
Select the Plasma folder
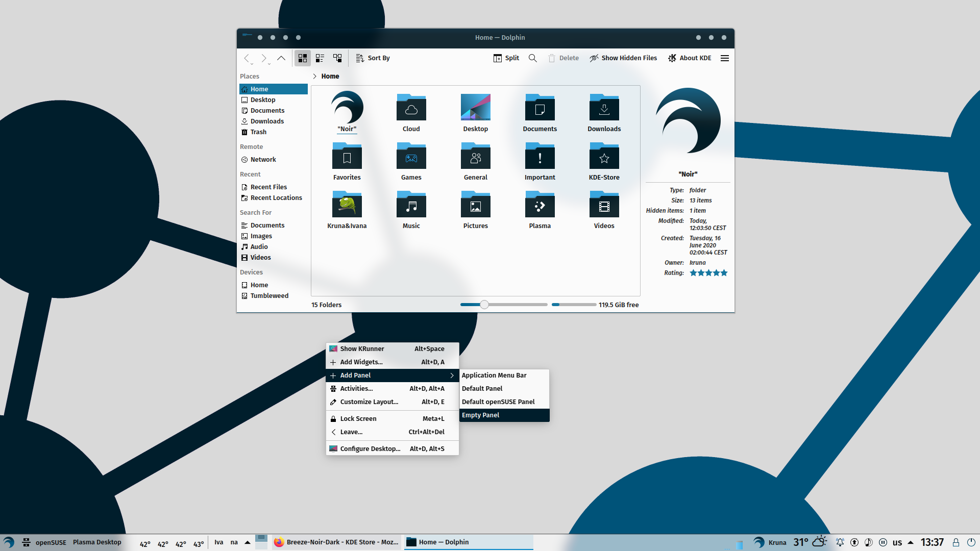coord(540,205)
